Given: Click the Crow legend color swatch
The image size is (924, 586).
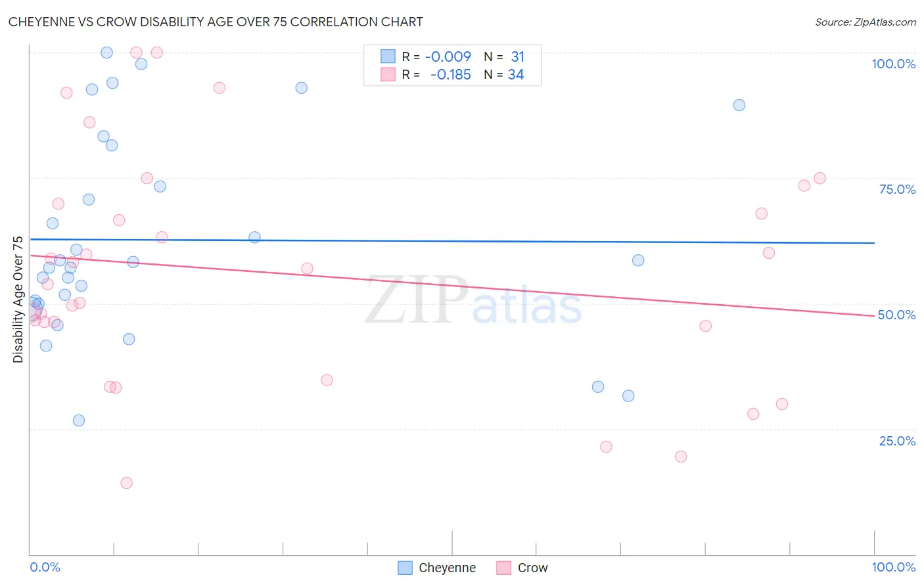Looking at the screenshot, I should coord(504,568).
